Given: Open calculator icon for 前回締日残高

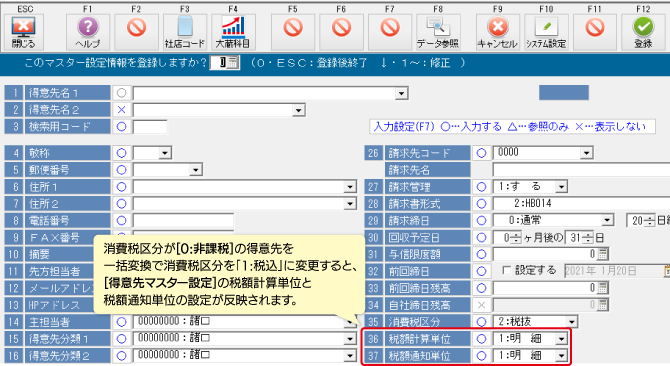Looking at the screenshot, I should click(602, 288).
